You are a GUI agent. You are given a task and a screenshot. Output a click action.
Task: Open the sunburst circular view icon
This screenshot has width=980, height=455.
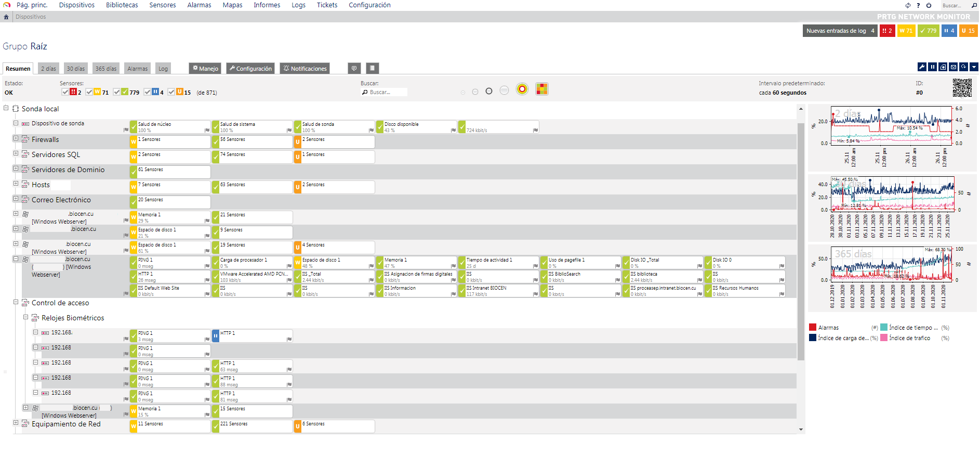[522, 89]
